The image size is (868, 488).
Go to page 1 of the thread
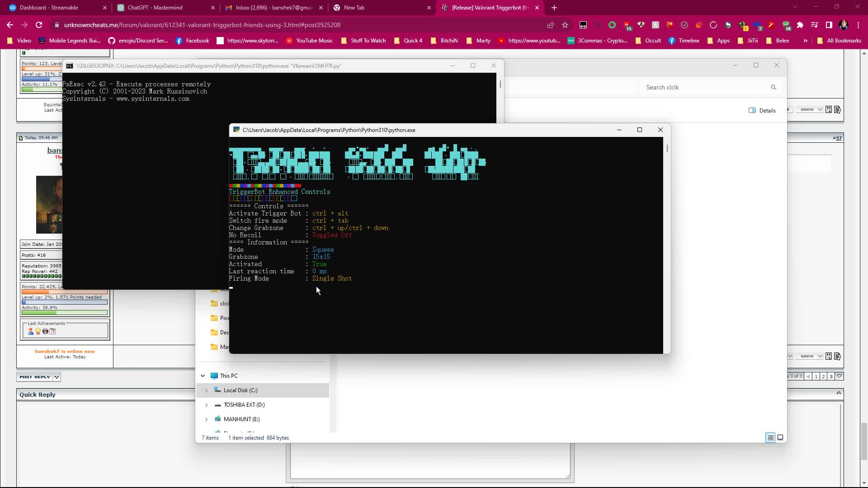[815, 376]
